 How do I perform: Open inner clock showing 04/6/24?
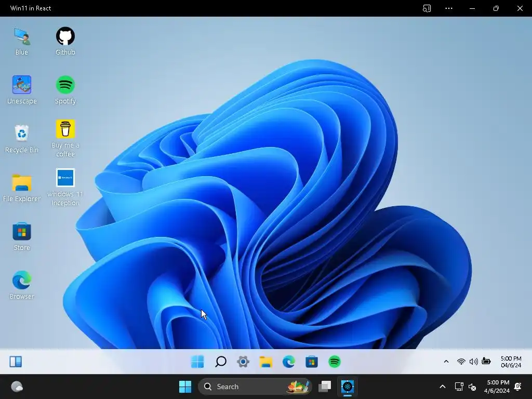click(x=511, y=362)
